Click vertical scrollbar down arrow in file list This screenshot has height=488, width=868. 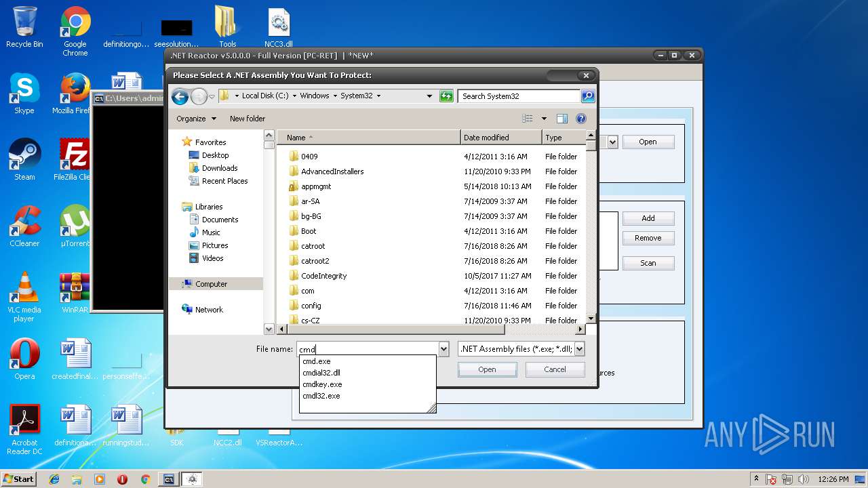tap(591, 318)
